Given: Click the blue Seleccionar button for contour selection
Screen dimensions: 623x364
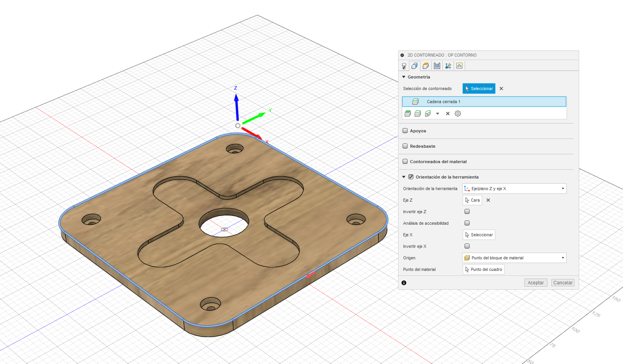Looking at the screenshot, I should [479, 88].
